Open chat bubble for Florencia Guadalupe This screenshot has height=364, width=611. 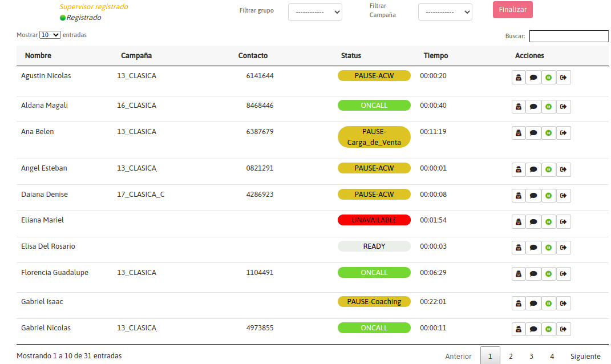533,274
